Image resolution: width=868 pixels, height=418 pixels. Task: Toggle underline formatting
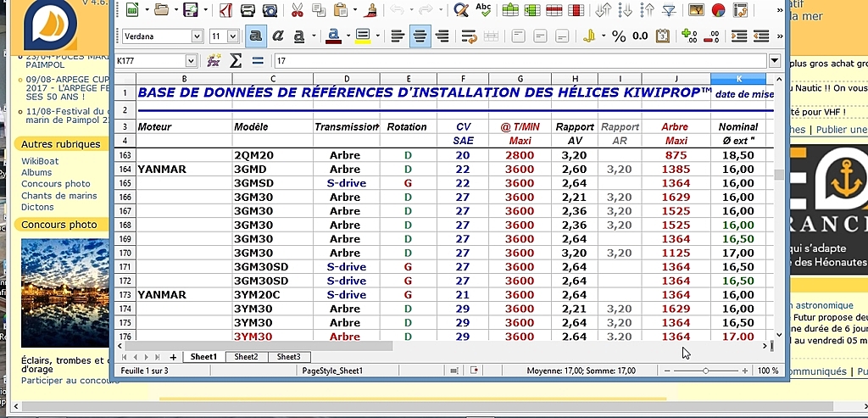point(299,36)
